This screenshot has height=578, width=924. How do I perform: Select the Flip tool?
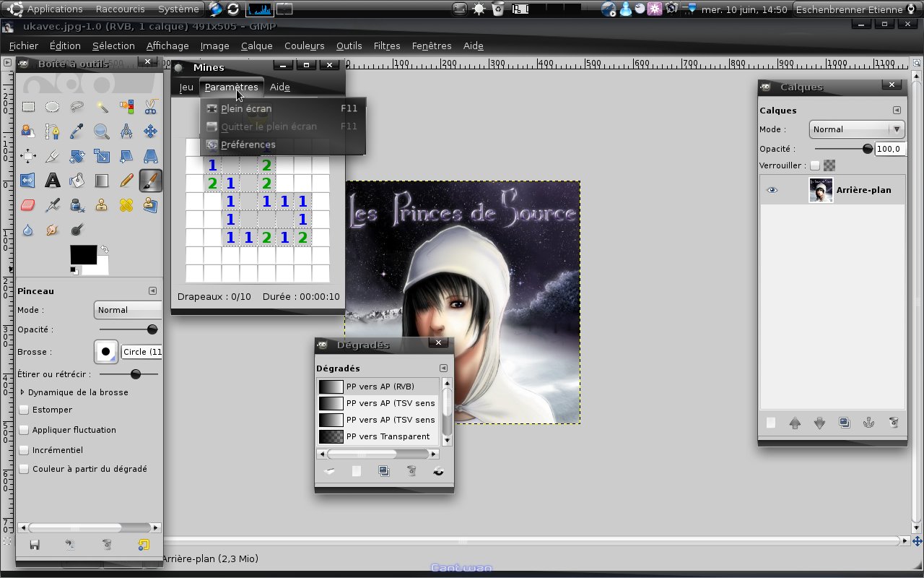pyautogui.click(x=28, y=181)
